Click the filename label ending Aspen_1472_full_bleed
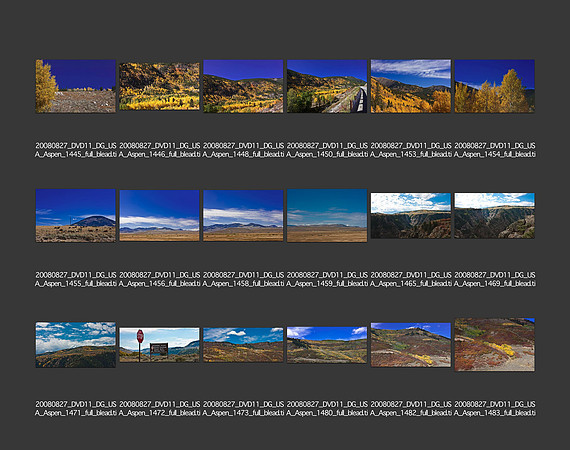The height and width of the screenshot is (450, 570). click(x=160, y=408)
